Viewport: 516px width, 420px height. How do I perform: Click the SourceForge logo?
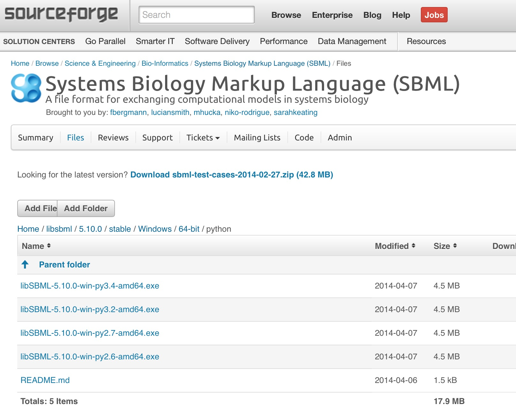[x=61, y=14]
